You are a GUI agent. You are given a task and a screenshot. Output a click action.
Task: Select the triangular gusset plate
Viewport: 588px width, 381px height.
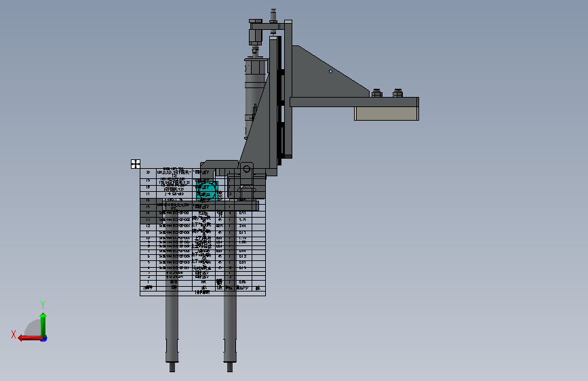click(x=326, y=77)
